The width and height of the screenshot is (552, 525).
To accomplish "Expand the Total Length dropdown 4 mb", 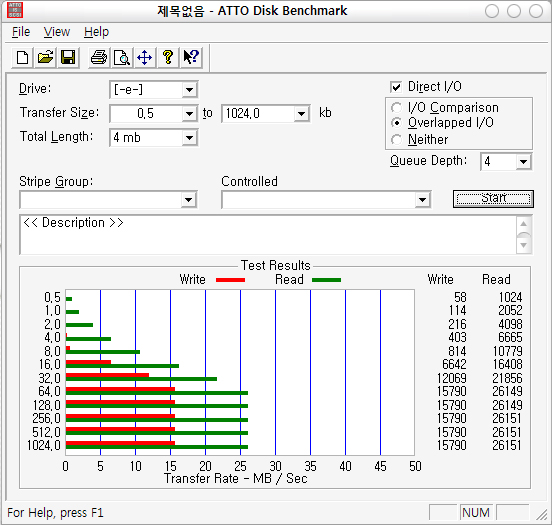I will tap(189, 137).
